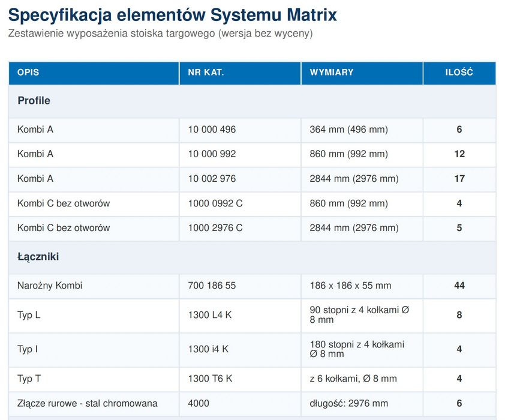Click quantity 44 for Narożny Kombi

459,286
